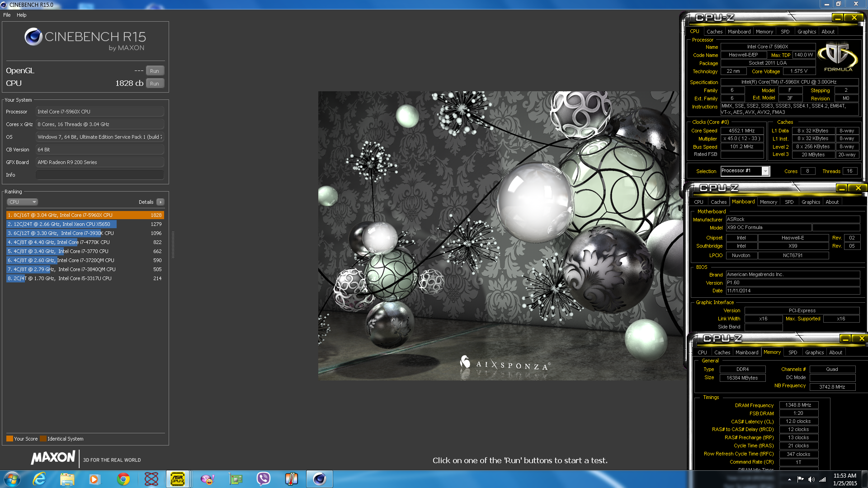This screenshot has height=488, width=868.
Task: Open the File menu
Action: [7, 15]
